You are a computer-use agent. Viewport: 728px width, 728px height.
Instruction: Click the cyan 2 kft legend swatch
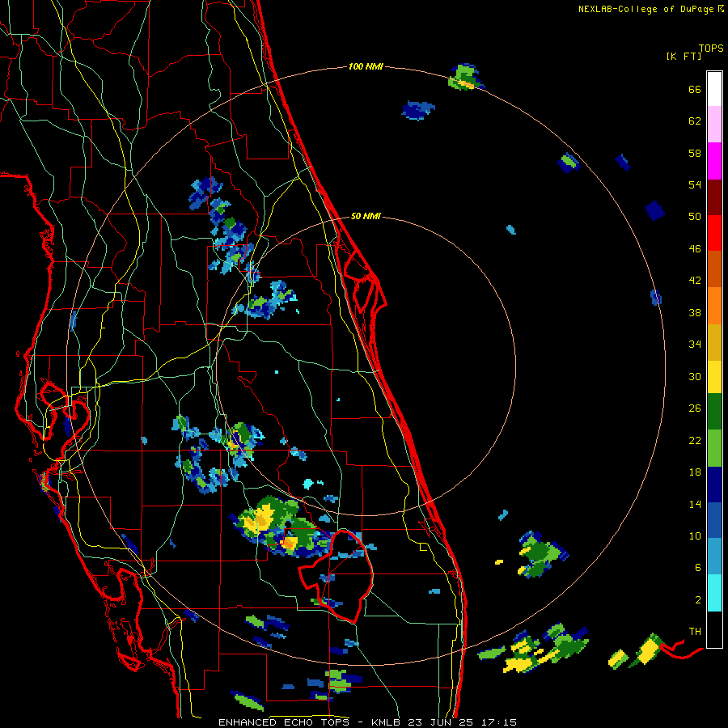714,593
